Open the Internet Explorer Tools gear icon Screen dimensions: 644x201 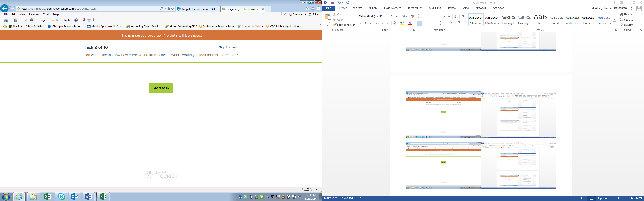(x=318, y=8)
